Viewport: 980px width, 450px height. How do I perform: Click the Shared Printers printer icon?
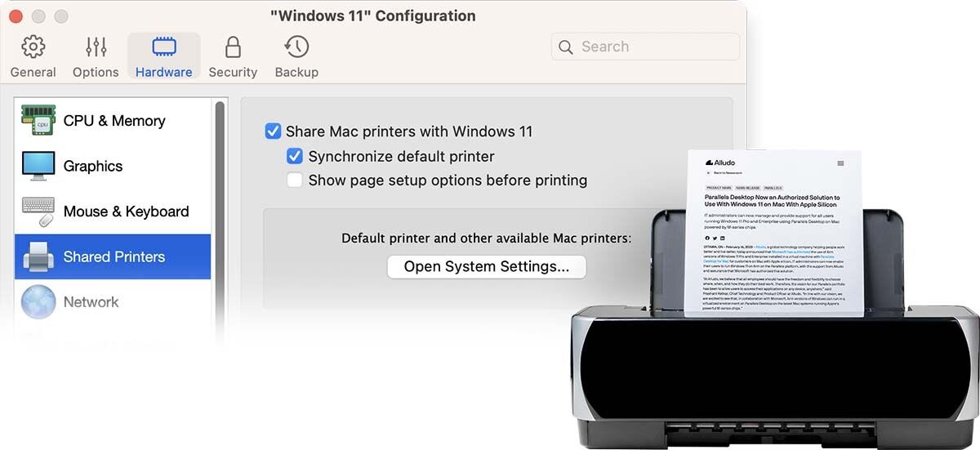[38, 256]
